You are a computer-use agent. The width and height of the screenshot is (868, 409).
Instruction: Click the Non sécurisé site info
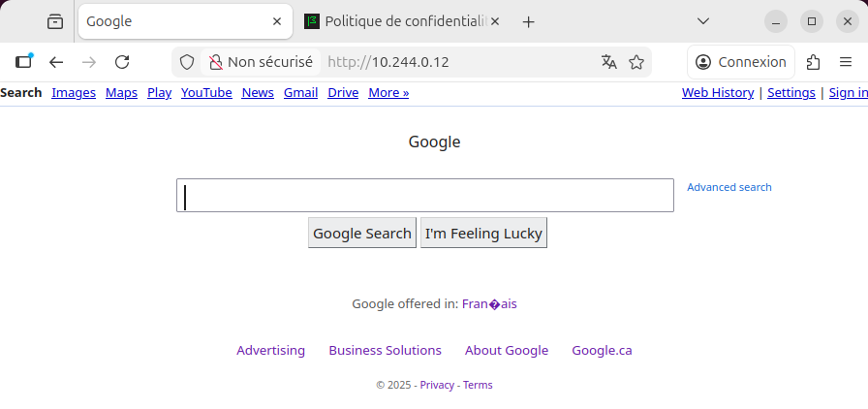point(261,62)
